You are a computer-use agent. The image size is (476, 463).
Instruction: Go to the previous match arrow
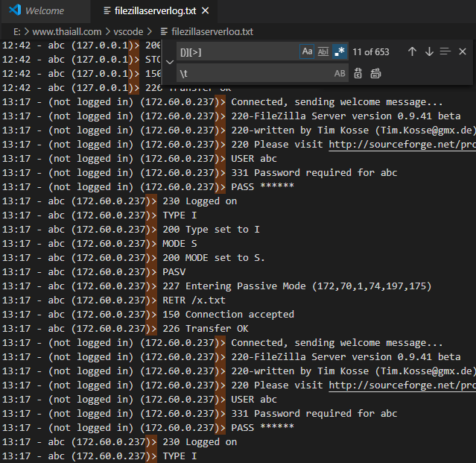click(x=412, y=51)
